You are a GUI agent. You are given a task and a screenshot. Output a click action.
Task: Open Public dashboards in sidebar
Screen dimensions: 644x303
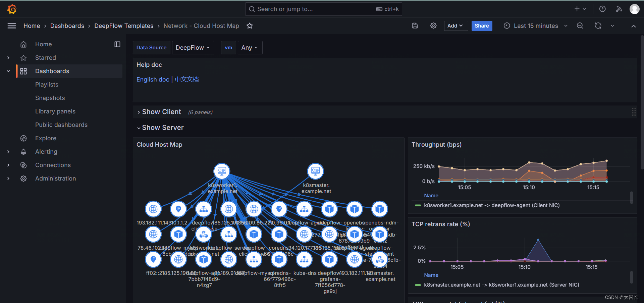coord(61,125)
